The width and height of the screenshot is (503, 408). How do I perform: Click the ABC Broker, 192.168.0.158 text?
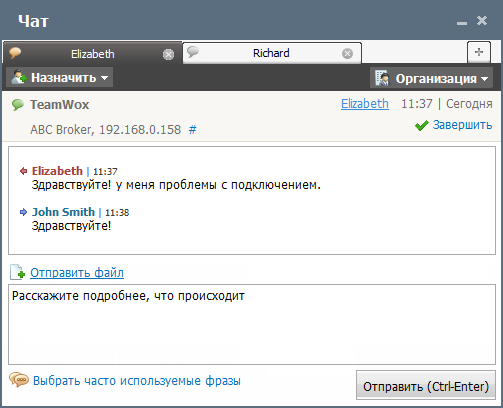point(105,129)
